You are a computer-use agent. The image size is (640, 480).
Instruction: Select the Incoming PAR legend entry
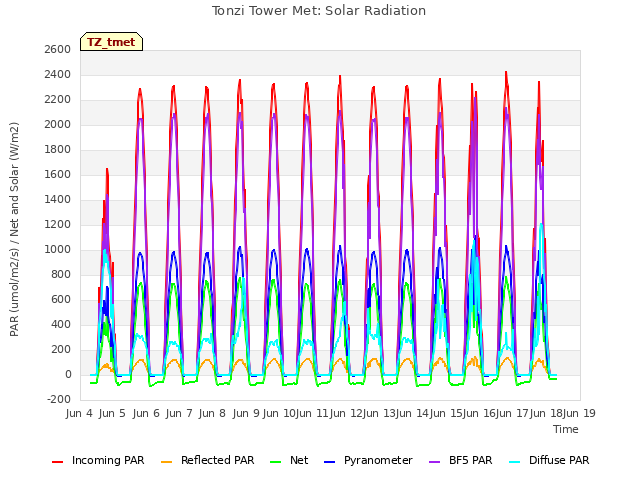(98, 460)
